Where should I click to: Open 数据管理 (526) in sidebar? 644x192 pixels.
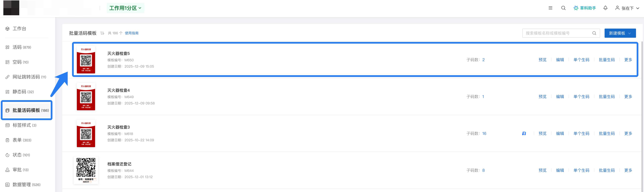click(26, 185)
